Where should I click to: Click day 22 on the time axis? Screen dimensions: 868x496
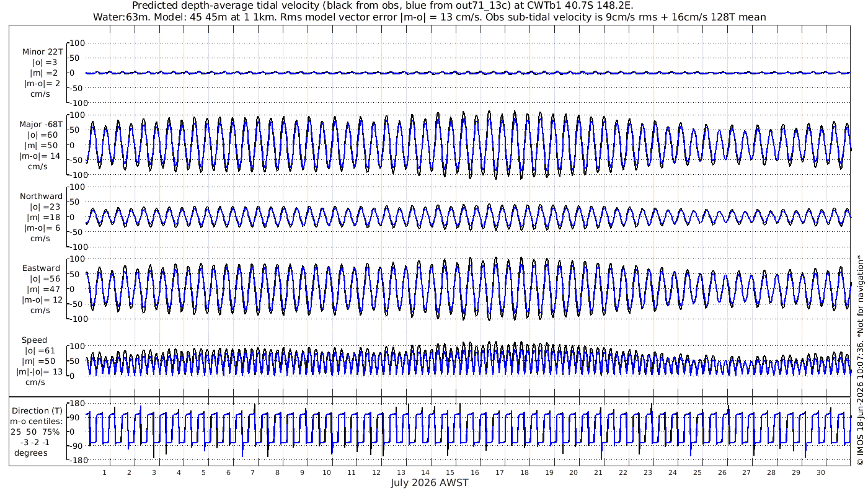[623, 472]
